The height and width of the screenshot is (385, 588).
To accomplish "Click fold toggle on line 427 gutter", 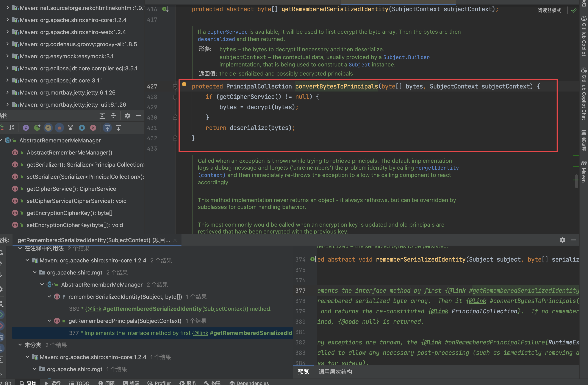I will coord(175,87).
